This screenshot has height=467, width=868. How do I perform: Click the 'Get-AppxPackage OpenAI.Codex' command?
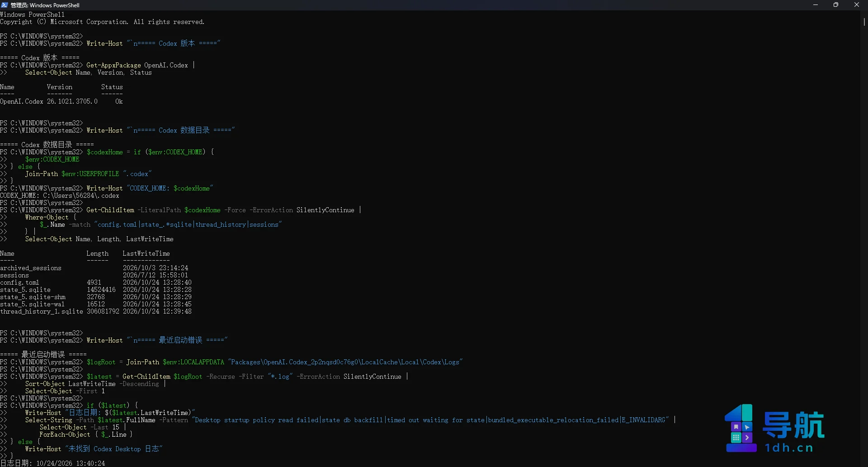[x=137, y=65]
